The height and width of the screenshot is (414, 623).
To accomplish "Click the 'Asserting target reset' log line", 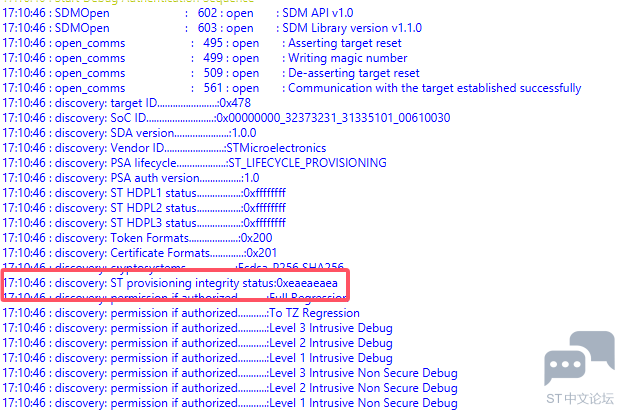I will pos(202,43).
